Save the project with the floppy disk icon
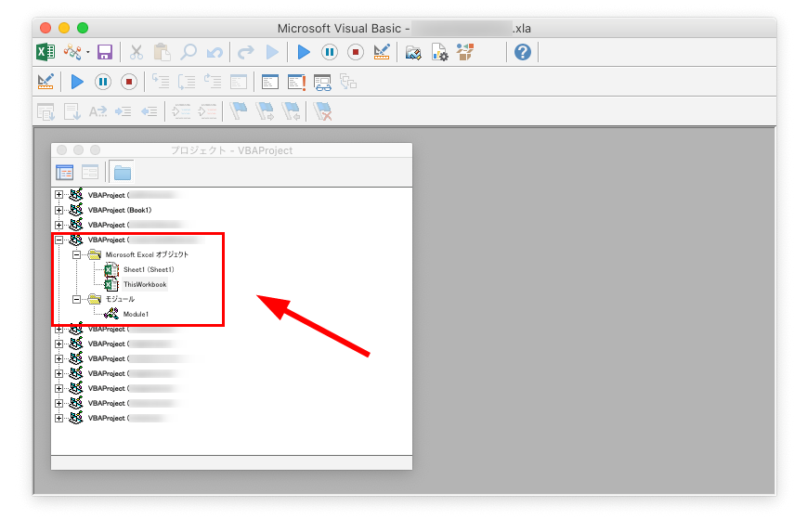807x532 pixels. tap(105, 52)
